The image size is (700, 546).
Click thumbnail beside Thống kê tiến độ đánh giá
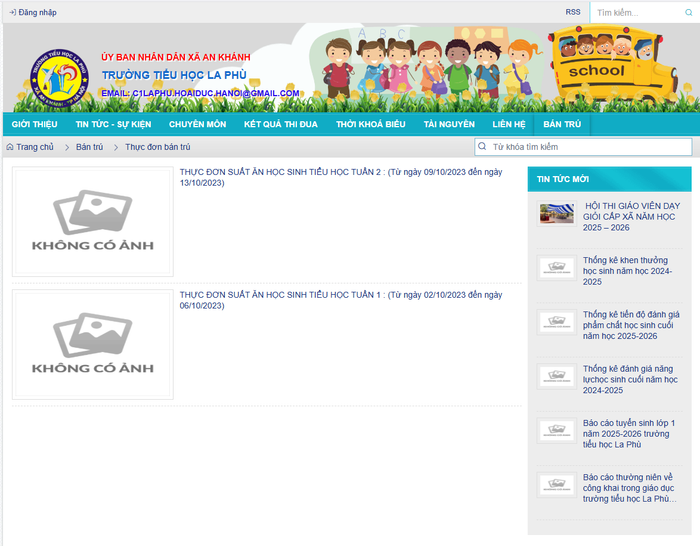[x=557, y=322]
